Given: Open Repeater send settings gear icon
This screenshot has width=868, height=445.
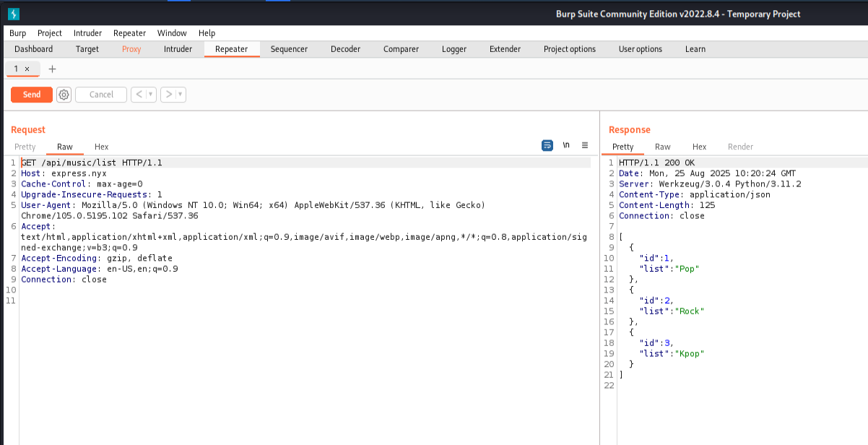Looking at the screenshot, I should point(64,95).
